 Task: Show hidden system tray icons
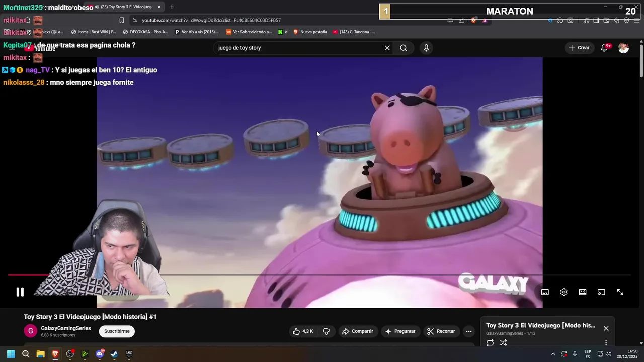pos(553,354)
